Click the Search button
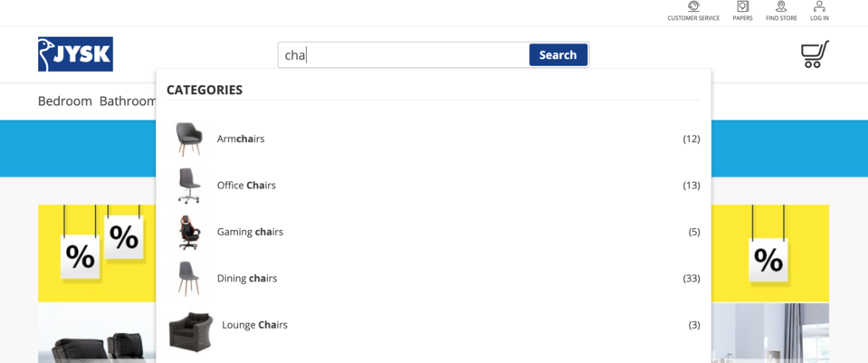 (x=558, y=55)
